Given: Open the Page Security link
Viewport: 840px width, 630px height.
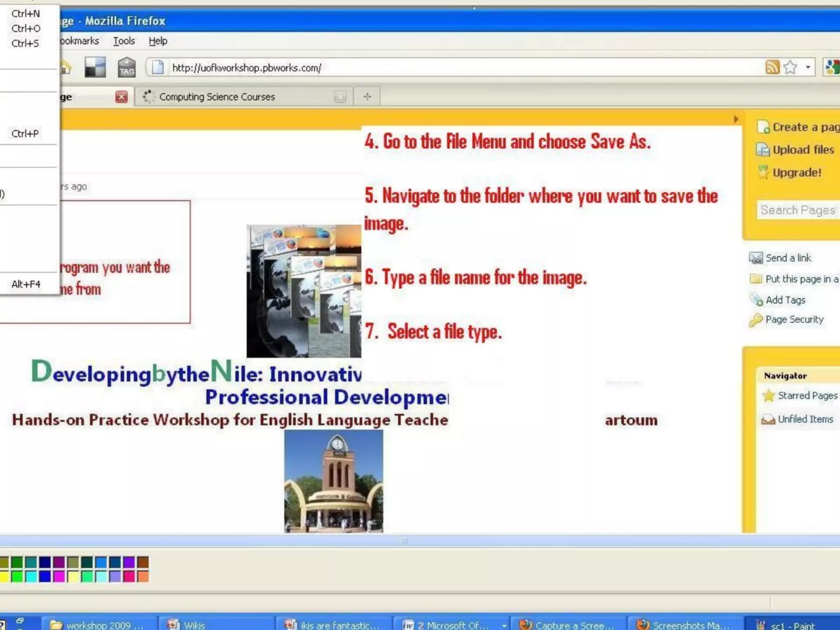Looking at the screenshot, I should (794, 320).
